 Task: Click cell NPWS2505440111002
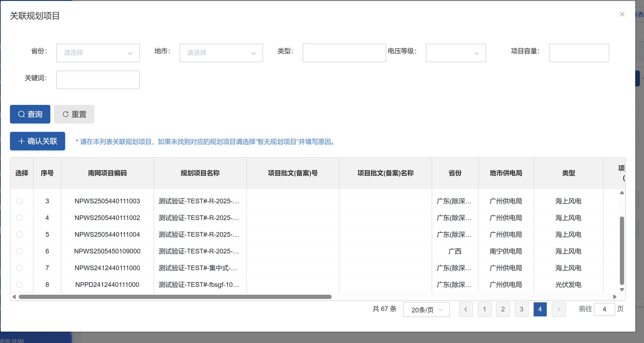tap(107, 218)
